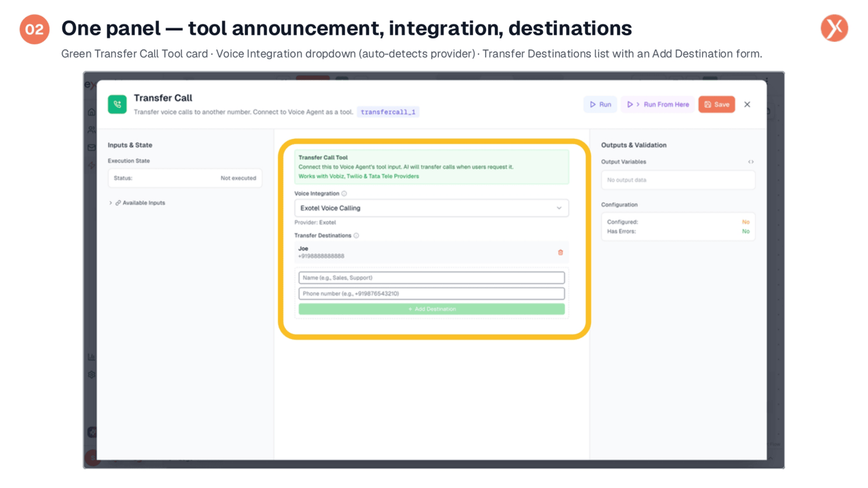Select the Joe destination entry
Viewport: 868px width, 488px height.
pyautogui.click(x=431, y=253)
